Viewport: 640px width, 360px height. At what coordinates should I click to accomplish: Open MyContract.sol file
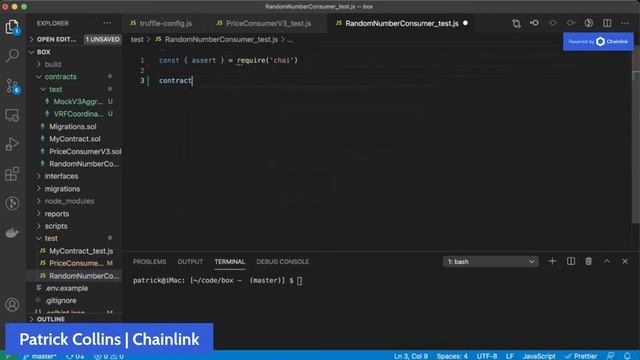pos(75,139)
